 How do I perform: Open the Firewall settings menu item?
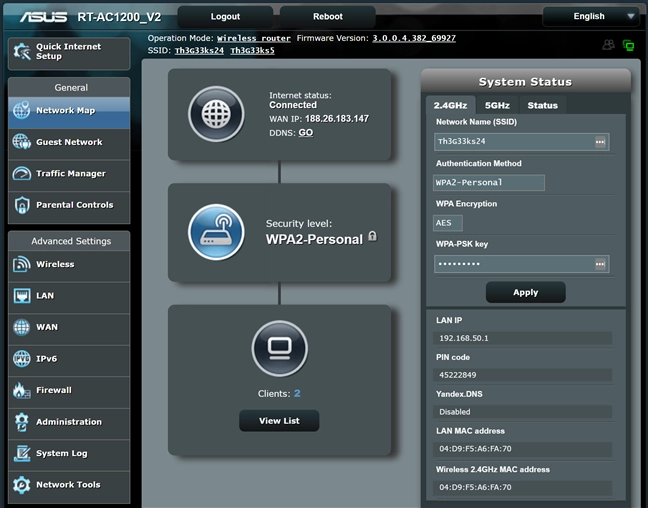click(x=69, y=390)
